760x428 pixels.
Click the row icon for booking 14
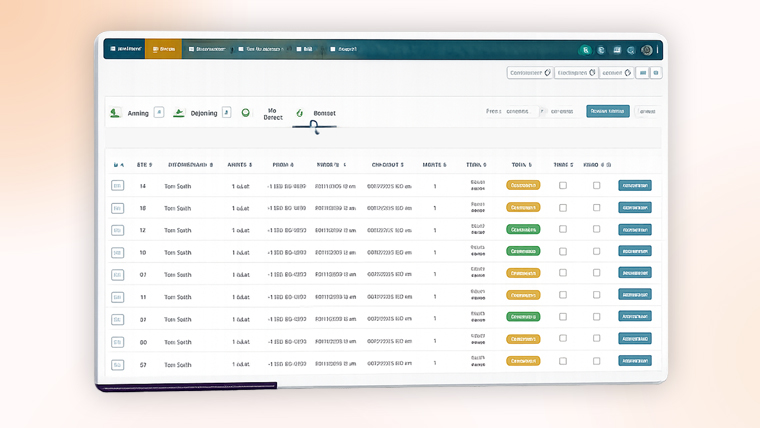pos(117,186)
